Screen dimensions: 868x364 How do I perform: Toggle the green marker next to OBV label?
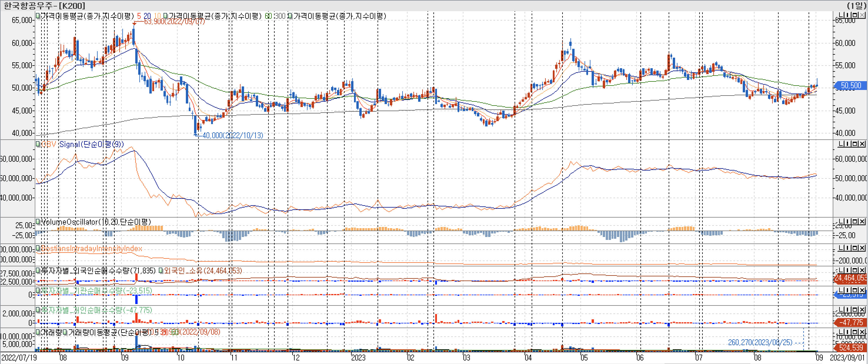coord(38,144)
